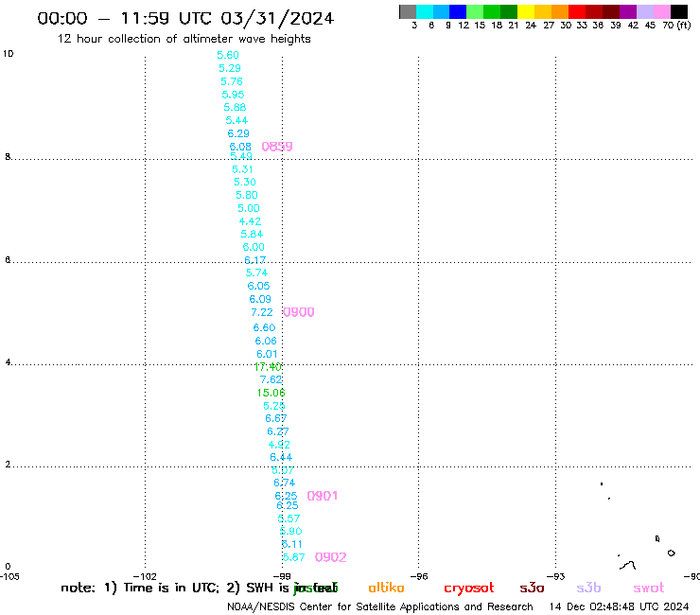
Task: Select the pink swot satellite label
Action: (649, 588)
